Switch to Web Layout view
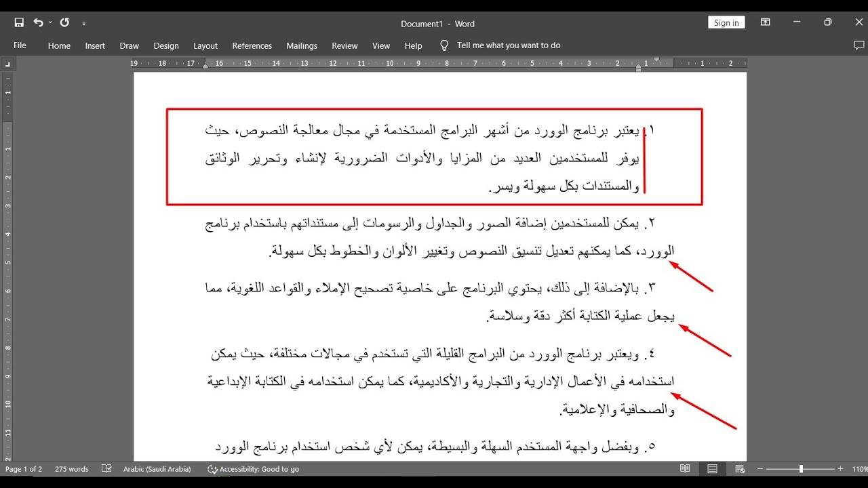The height and width of the screenshot is (488, 868). [740, 469]
